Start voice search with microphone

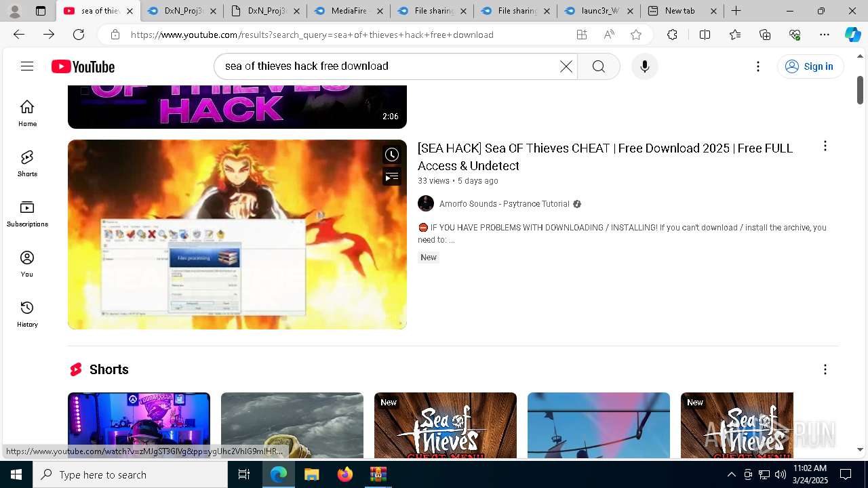(644, 66)
